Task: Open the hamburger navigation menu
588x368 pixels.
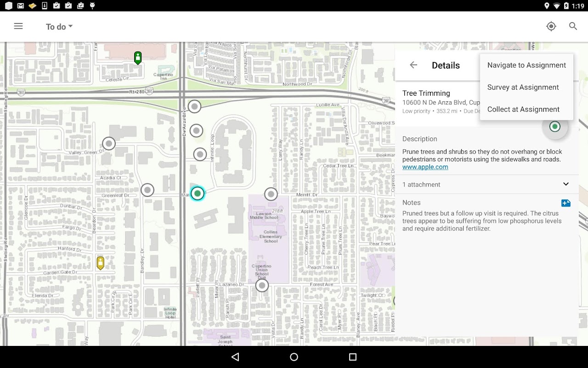Action: coord(18,26)
